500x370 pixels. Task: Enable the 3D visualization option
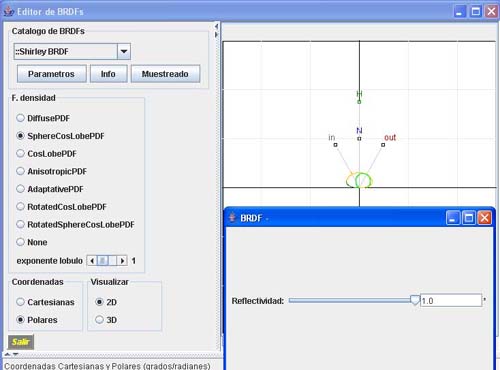99,320
